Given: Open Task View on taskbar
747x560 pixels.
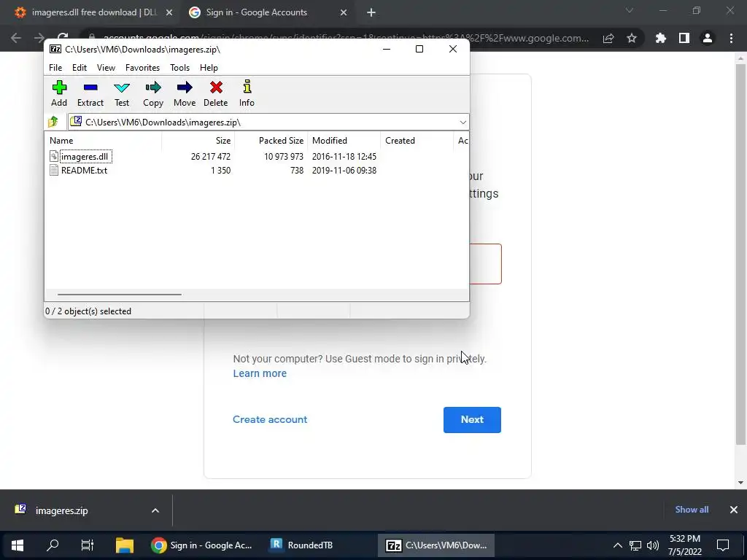Looking at the screenshot, I should (x=88, y=545).
